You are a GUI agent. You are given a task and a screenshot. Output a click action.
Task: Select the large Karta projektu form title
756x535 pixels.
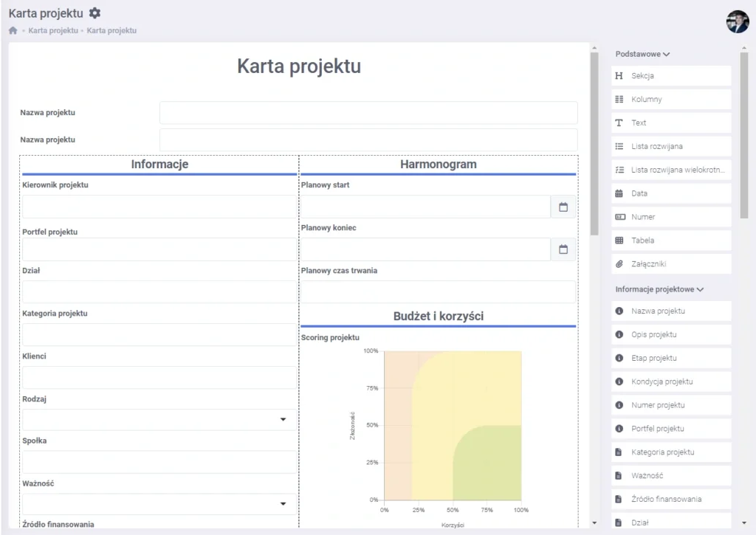click(299, 66)
